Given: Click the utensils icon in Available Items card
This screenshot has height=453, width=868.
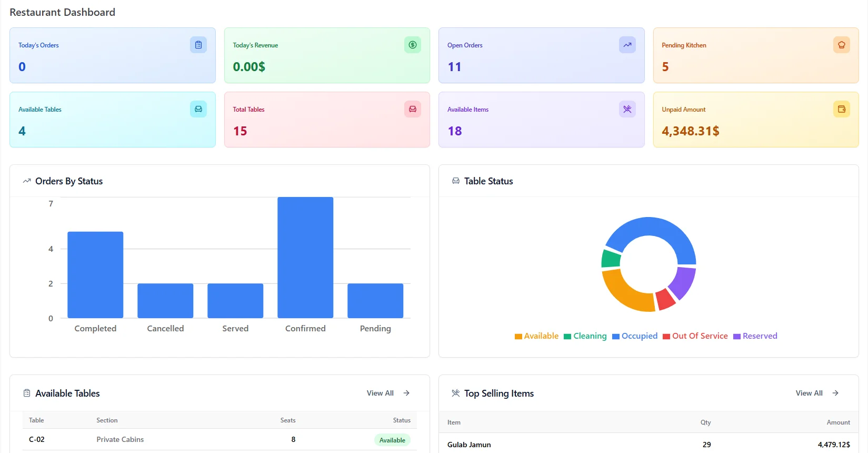Looking at the screenshot, I should pyautogui.click(x=627, y=109).
